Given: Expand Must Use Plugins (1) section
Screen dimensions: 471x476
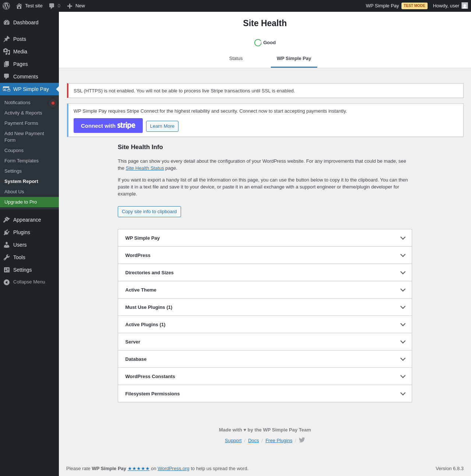Looking at the screenshot, I should pos(265,307).
